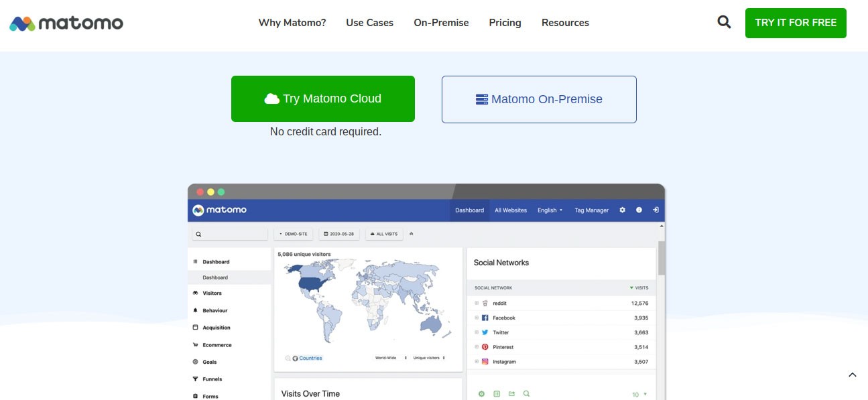Open the Unique visitors metric dropdown
Screen dimensions: 868x400
point(429,358)
